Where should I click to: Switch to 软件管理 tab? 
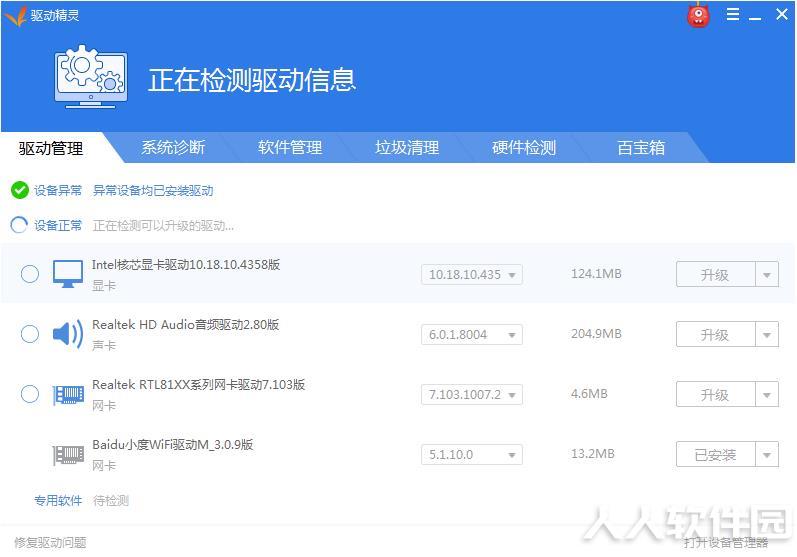coord(290,147)
